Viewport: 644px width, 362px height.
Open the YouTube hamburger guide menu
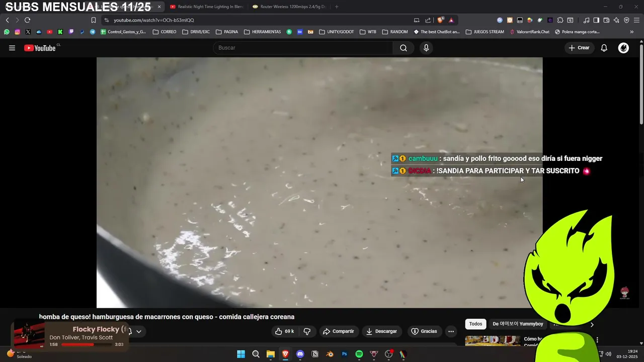(x=12, y=48)
